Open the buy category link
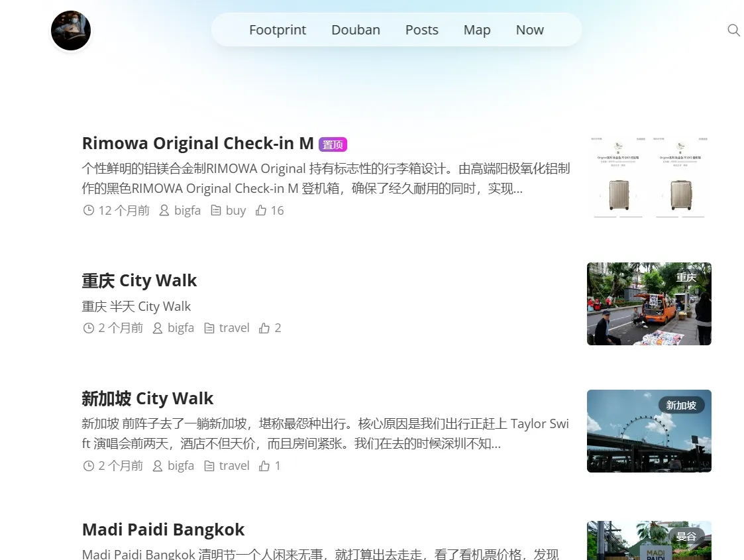Viewport: 744px width, 560px height. tap(235, 210)
